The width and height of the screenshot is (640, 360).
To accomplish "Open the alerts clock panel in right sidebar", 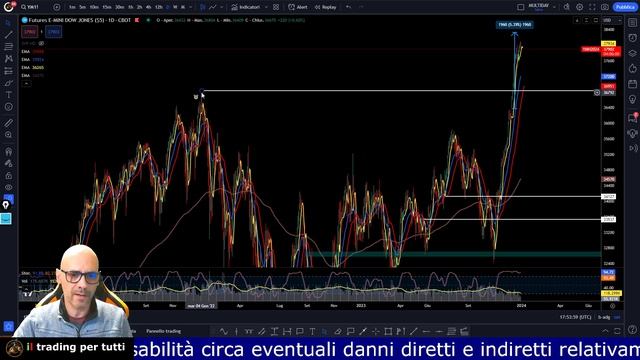I will (632, 38).
